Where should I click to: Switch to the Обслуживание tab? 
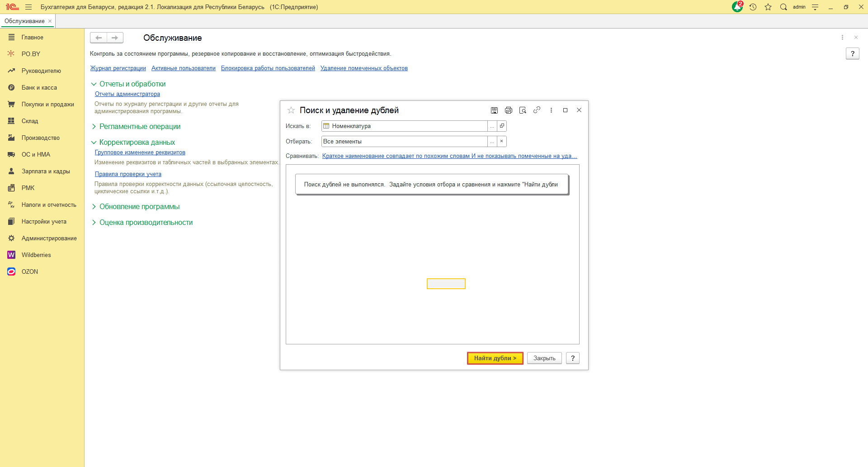point(24,21)
